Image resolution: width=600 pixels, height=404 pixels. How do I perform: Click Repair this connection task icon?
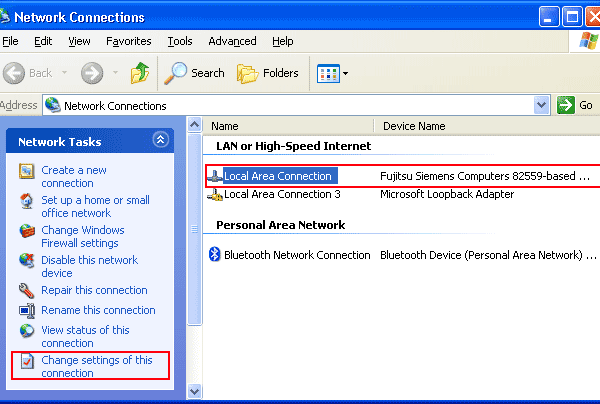pyautogui.click(x=27, y=291)
